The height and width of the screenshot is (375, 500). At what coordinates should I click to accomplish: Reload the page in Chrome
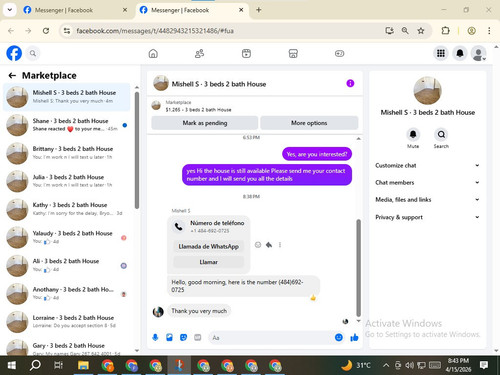(x=46, y=31)
